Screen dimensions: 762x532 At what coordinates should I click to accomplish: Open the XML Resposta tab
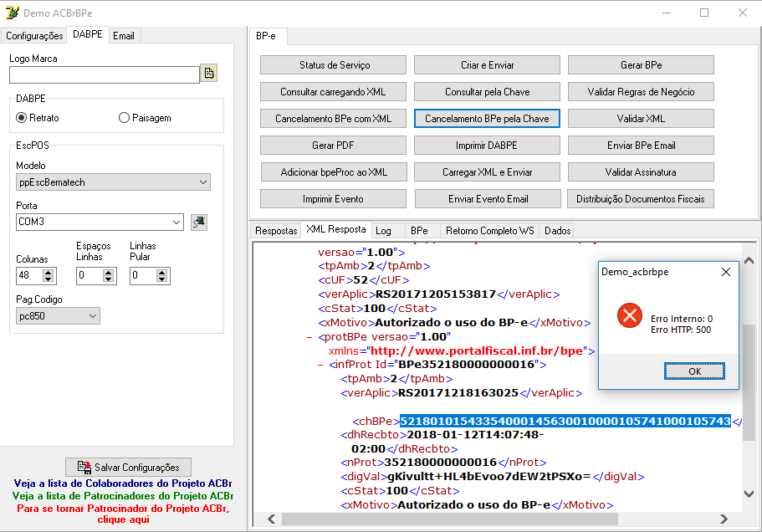pyautogui.click(x=335, y=229)
